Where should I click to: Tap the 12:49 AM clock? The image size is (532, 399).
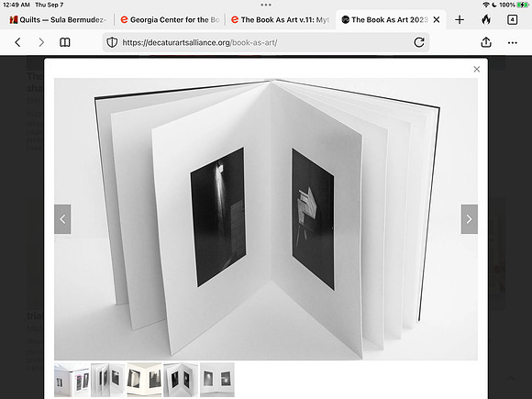click(17, 5)
